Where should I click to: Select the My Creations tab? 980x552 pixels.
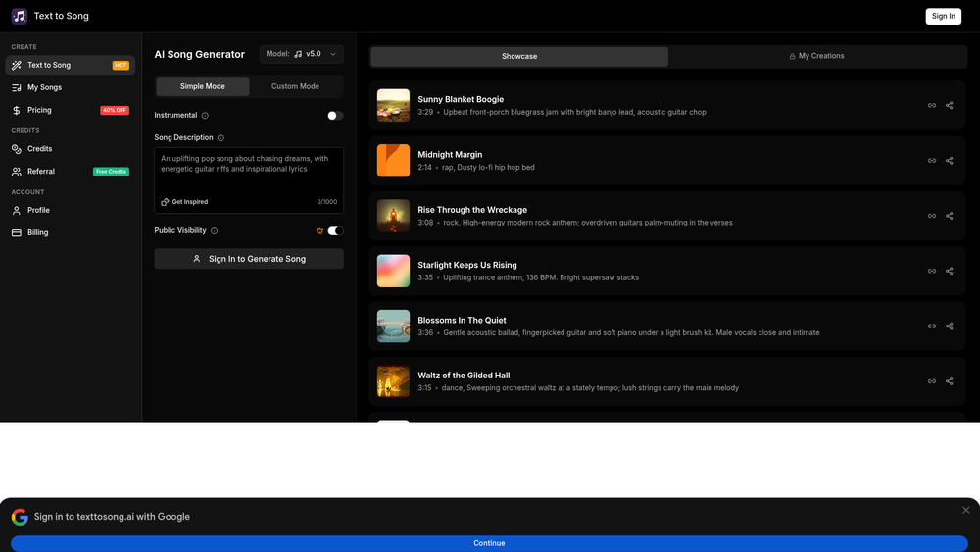click(816, 56)
